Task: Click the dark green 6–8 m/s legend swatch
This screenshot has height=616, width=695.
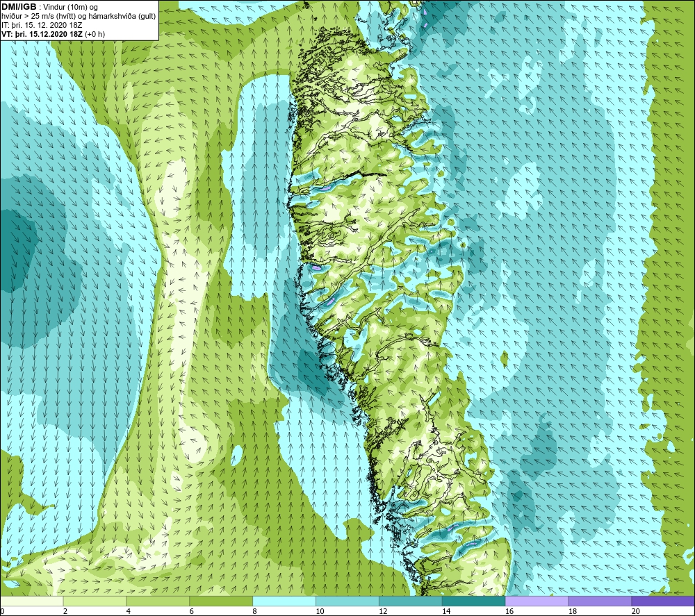Action: [x=221, y=601]
